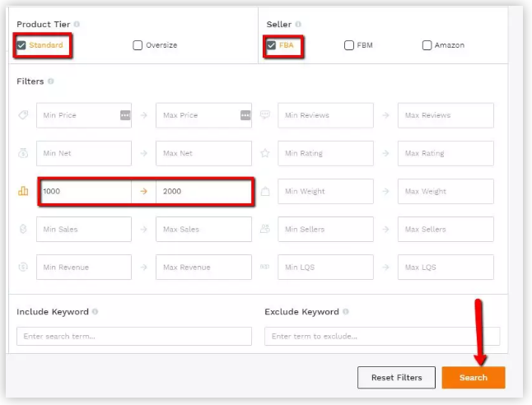Select the Min Reviews input field
The height and width of the screenshot is (405, 532).
click(325, 115)
